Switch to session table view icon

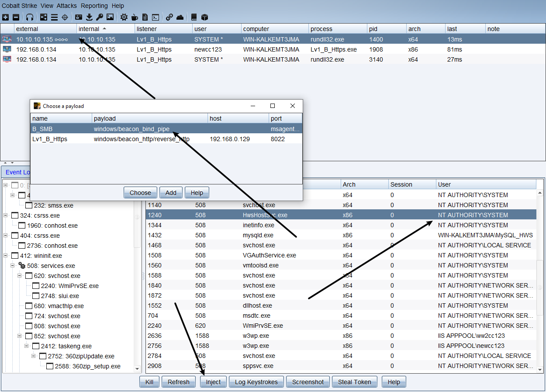point(54,17)
